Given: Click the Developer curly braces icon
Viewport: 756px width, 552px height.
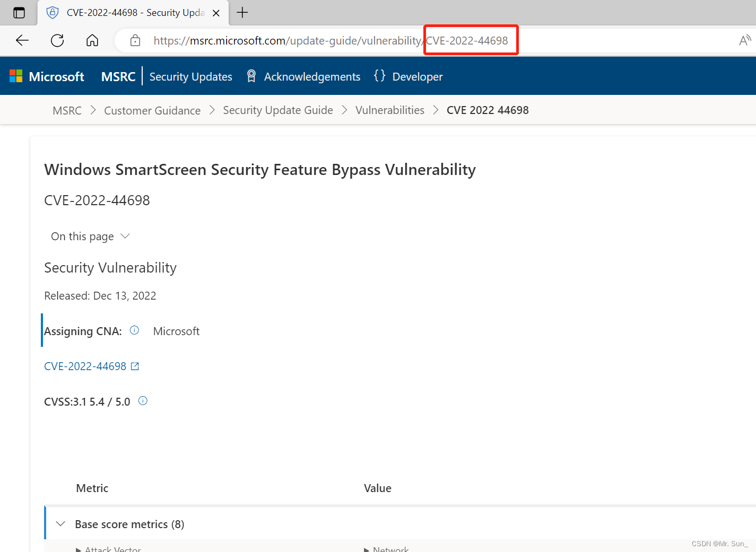Looking at the screenshot, I should pyautogui.click(x=380, y=76).
